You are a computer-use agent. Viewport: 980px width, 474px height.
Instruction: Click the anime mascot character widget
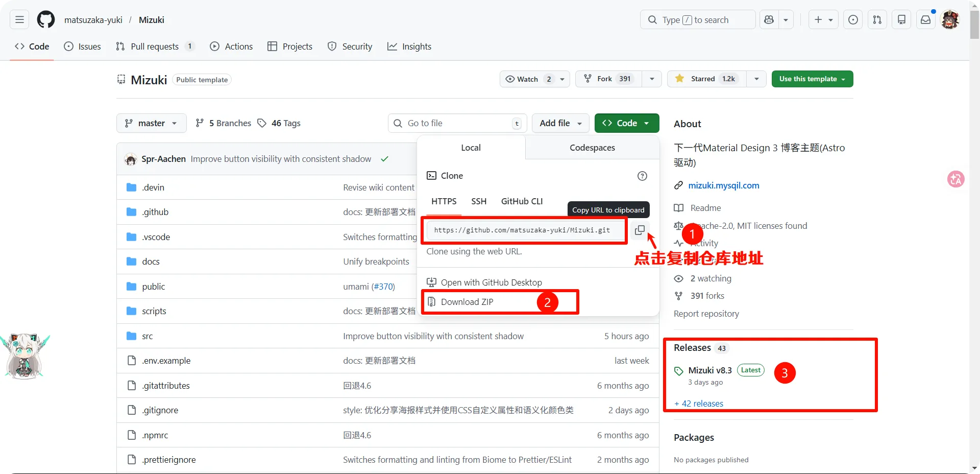click(x=24, y=356)
